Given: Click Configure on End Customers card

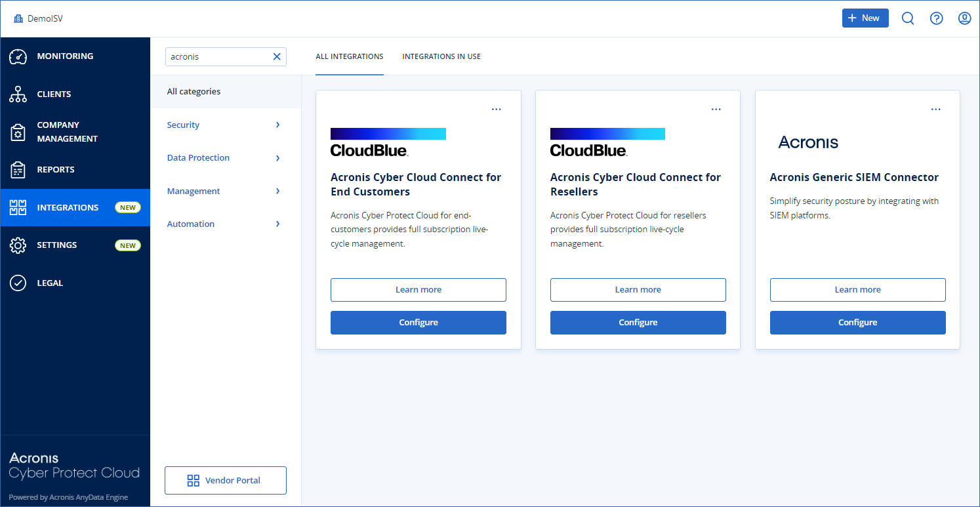Looking at the screenshot, I should (x=419, y=323).
